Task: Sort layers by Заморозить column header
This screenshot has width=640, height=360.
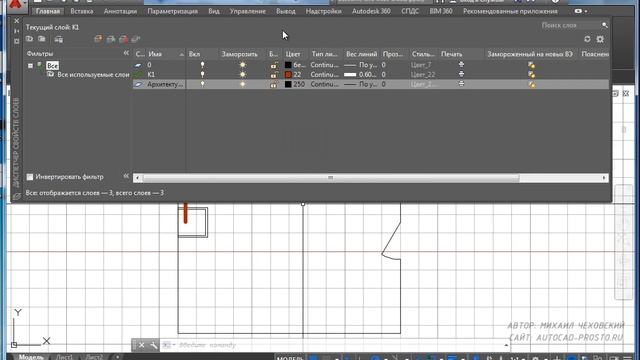Action: point(240,54)
